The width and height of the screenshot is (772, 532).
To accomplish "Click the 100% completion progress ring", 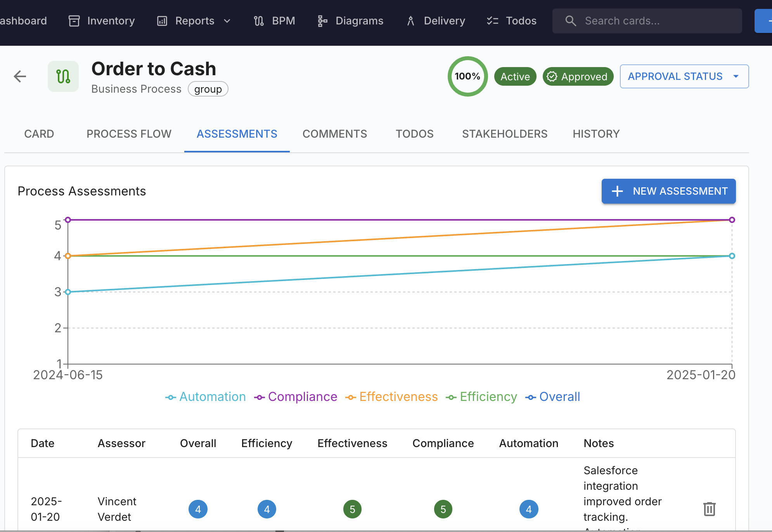I will coord(467,76).
